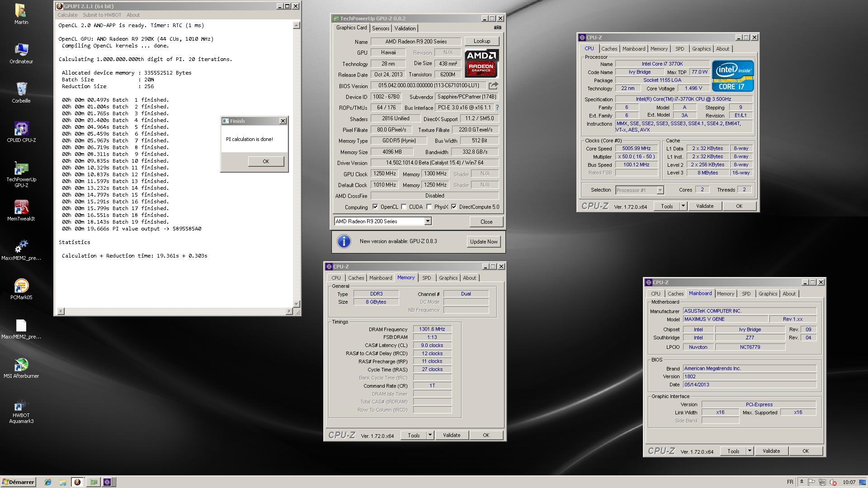Open the Calculate menu in GPUPI
This screenshot has width=868, height=488.
point(67,15)
